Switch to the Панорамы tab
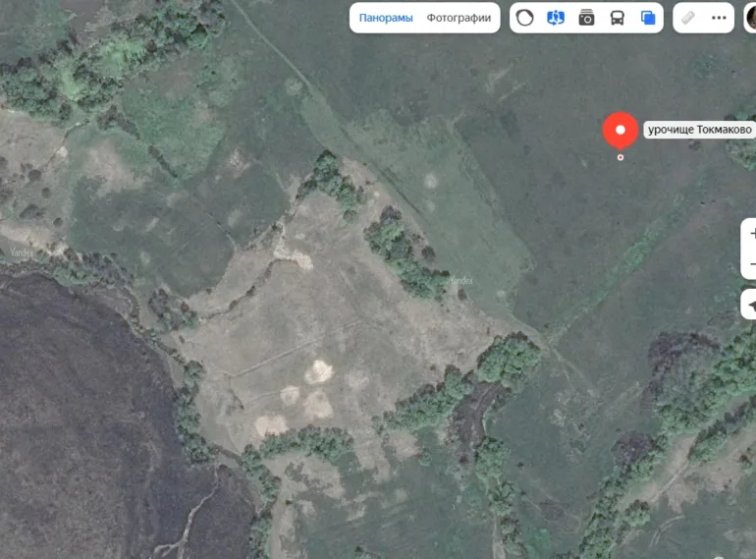756x559 pixels. pyautogui.click(x=385, y=18)
